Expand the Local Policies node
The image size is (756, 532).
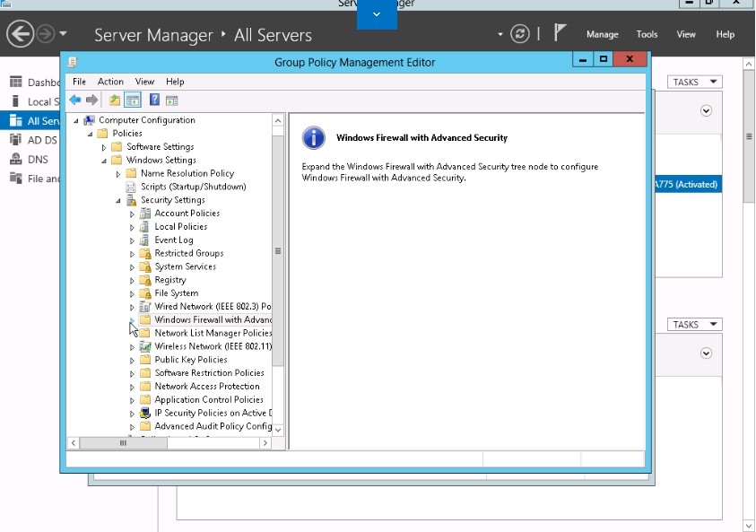tap(132, 227)
